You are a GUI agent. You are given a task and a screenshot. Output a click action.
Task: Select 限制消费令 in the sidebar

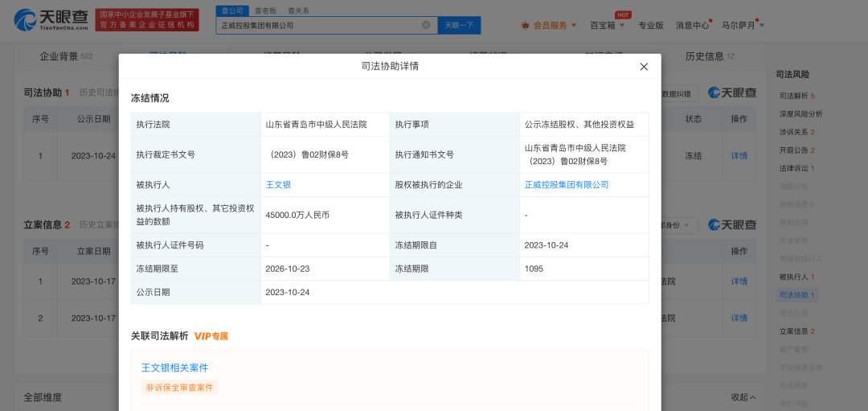(797, 204)
